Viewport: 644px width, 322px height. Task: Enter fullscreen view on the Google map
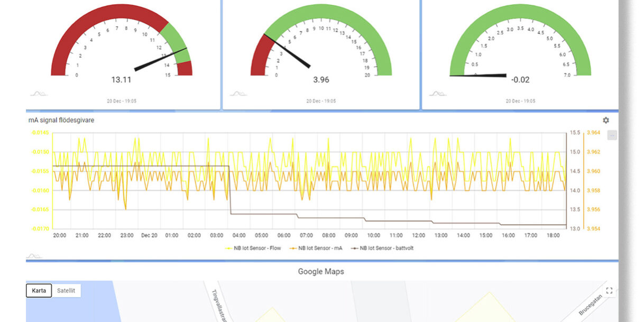point(609,290)
